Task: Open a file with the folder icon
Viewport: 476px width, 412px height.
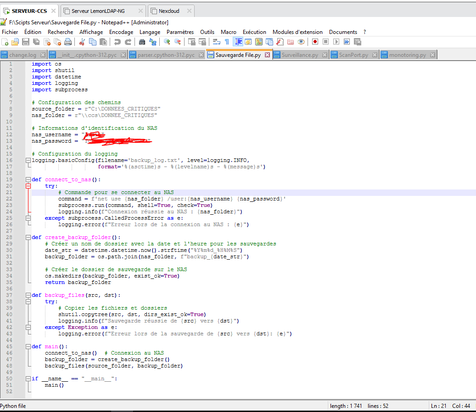Action: 15,42
